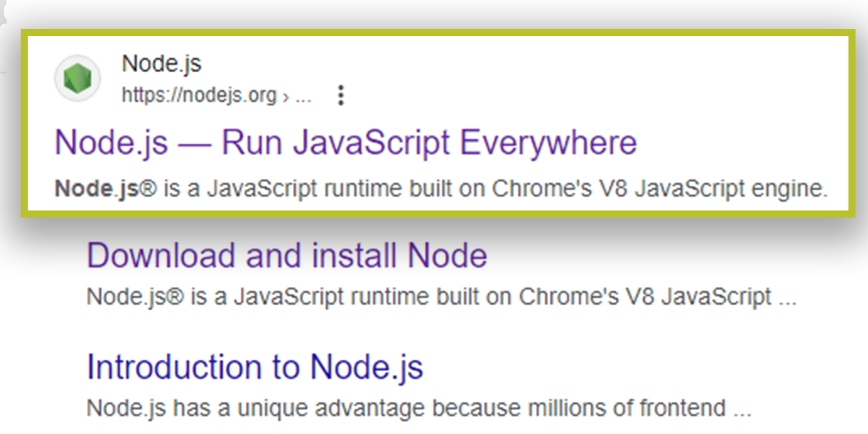
Task: Open the 'Node.js — Run JavaScript Everywhere' result
Action: [x=346, y=143]
